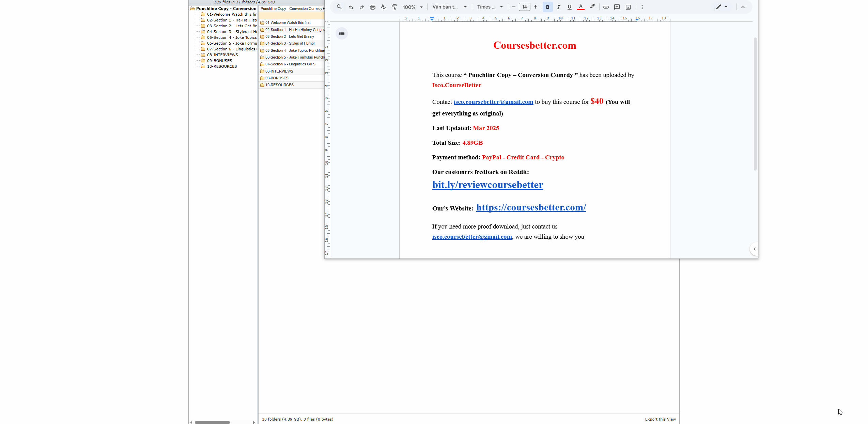Click the insert image icon
This screenshot has height=424, width=868.
pyautogui.click(x=628, y=7)
